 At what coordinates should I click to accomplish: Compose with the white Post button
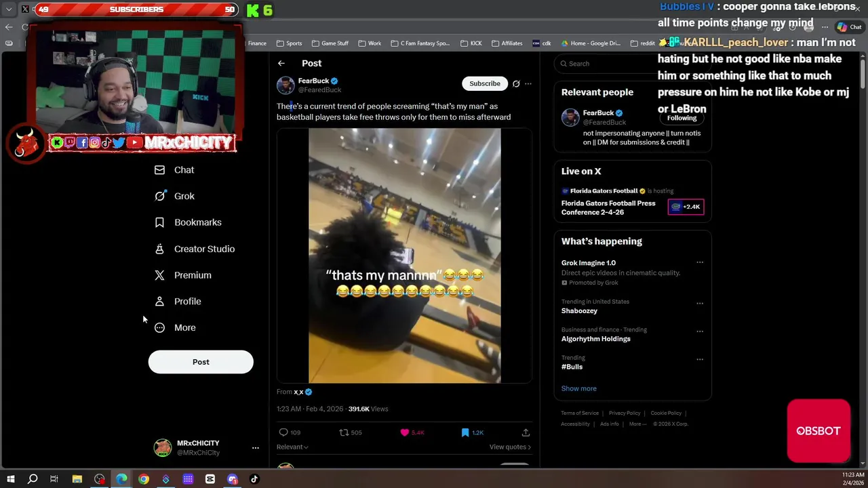click(201, 362)
